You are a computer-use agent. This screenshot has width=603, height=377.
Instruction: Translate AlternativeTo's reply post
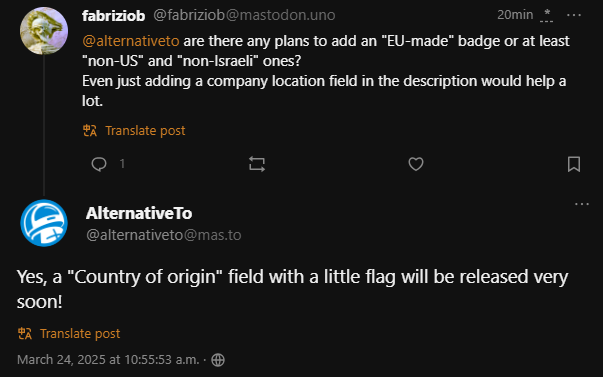point(80,334)
